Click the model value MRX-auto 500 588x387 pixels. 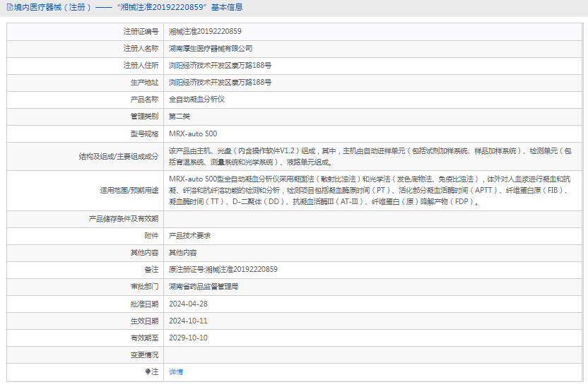click(193, 133)
